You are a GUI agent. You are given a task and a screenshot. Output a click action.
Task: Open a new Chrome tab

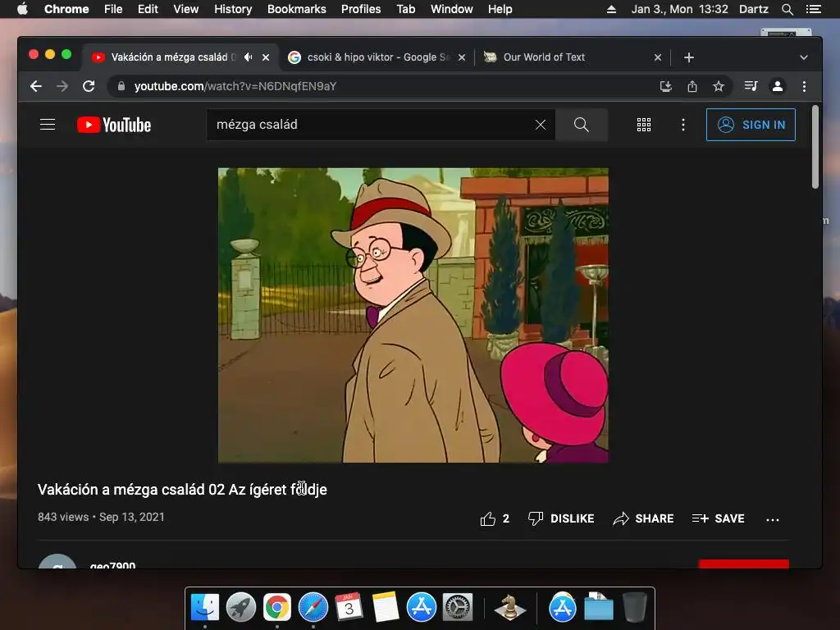(689, 57)
